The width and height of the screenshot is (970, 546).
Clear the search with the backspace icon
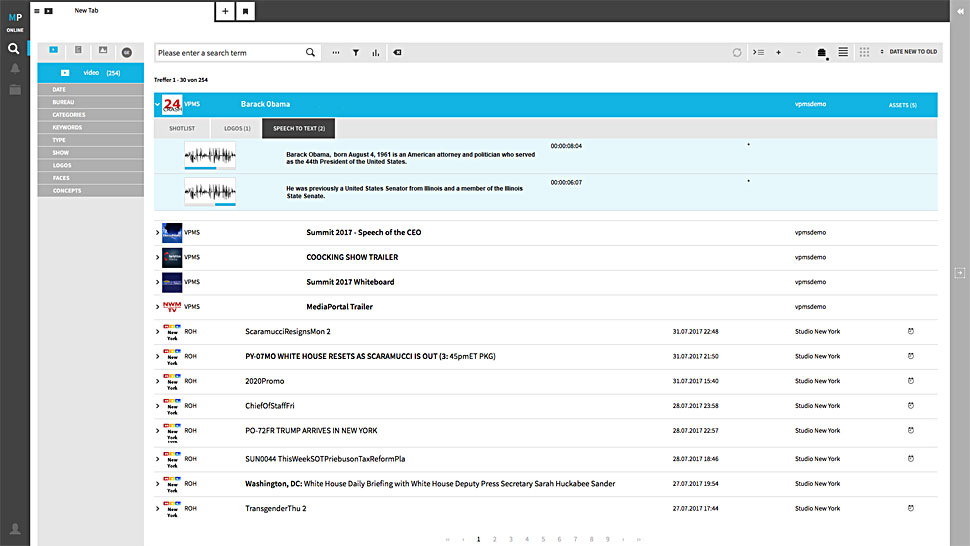pyautogui.click(x=397, y=53)
